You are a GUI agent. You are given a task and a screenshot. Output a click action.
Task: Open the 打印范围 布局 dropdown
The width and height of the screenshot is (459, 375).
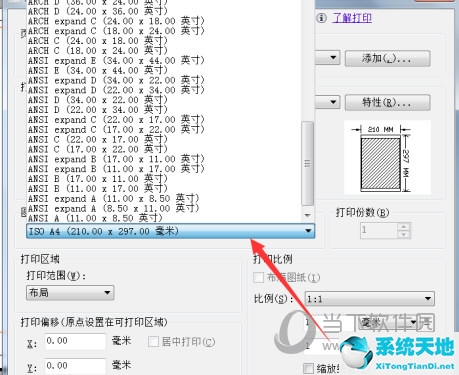pyautogui.click(x=70, y=293)
